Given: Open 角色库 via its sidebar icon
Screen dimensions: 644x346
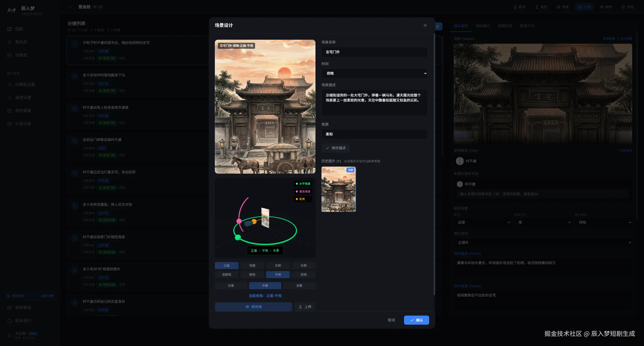Looking at the screenshot, I should 10,42.
